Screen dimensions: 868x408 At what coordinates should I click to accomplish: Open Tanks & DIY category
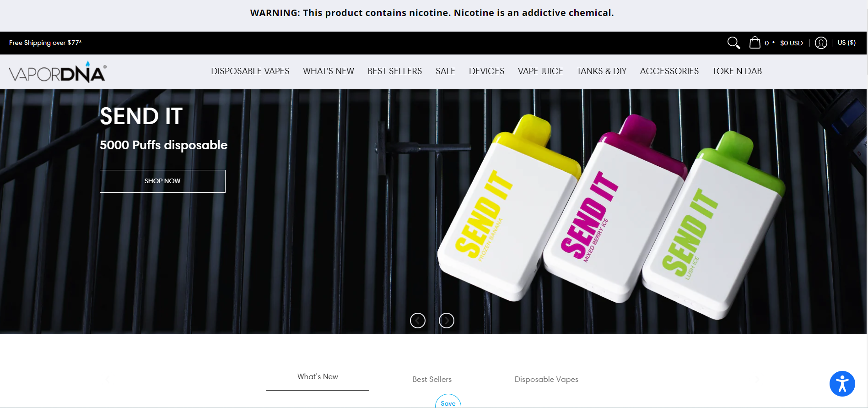[x=602, y=71]
